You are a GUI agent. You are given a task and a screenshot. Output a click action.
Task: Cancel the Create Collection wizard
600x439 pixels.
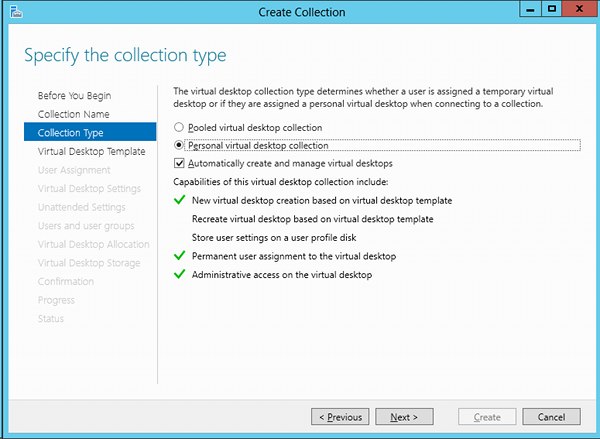(x=551, y=417)
